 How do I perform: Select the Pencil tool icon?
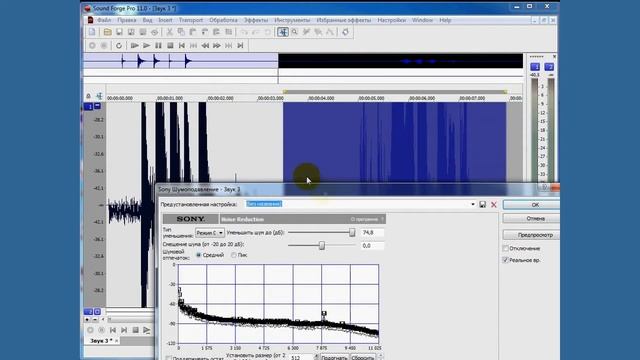tap(306, 32)
